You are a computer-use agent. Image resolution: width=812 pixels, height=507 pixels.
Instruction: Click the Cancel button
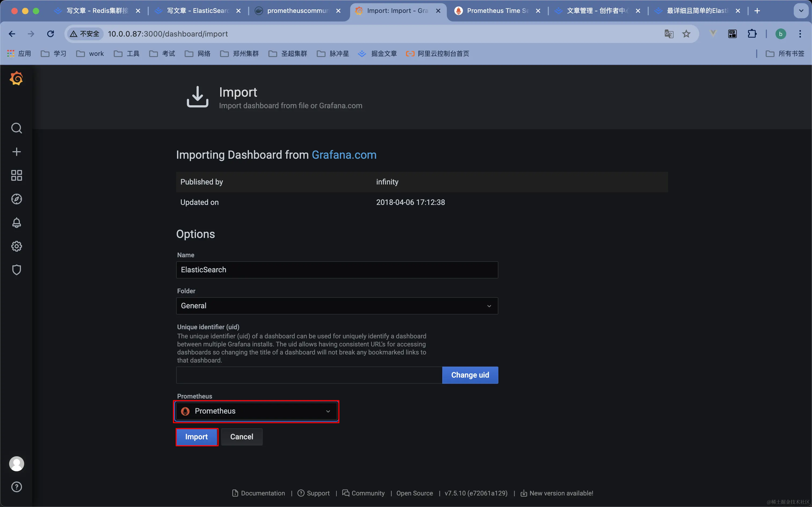(242, 437)
